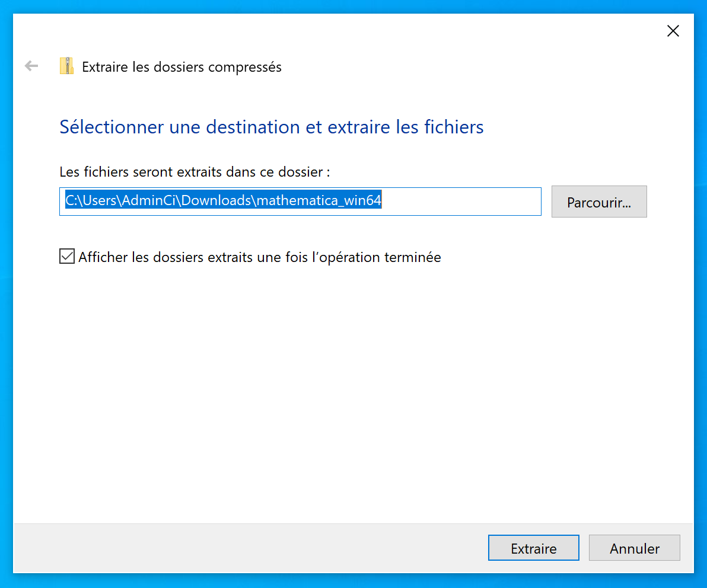Click the back arrow icon

pyautogui.click(x=31, y=66)
